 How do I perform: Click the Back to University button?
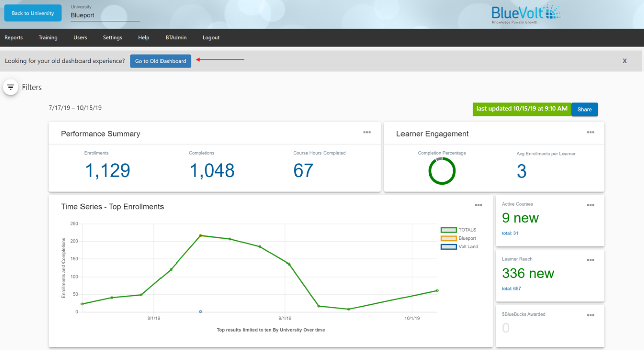coord(33,13)
